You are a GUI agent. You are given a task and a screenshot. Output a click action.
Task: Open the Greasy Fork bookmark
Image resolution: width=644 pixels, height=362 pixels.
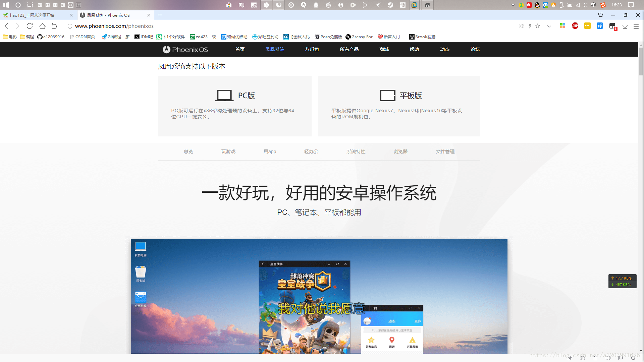pos(359,37)
